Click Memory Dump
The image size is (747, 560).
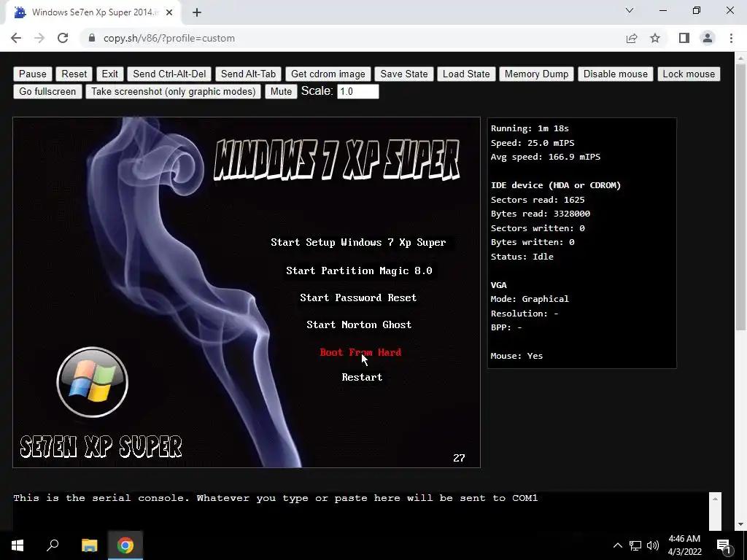[536, 74]
